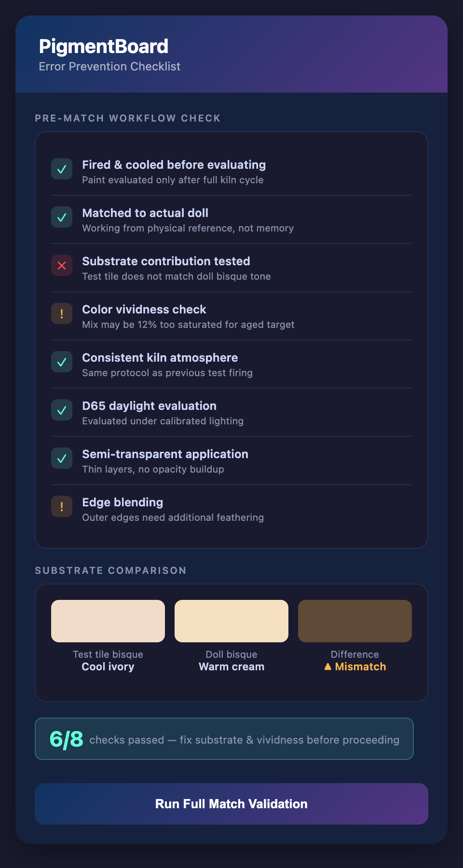This screenshot has height=868, width=463.
Task: Click the brown Difference swatch
Action: tap(355, 621)
